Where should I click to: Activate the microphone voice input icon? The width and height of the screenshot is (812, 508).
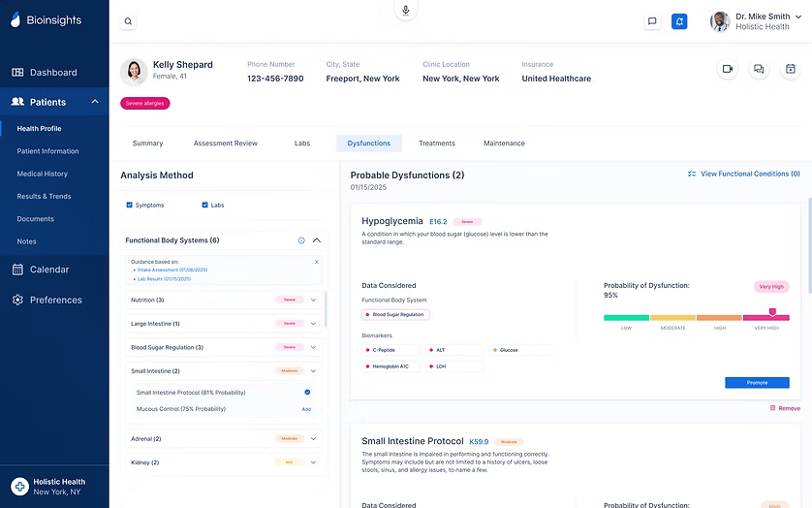coord(405,11)
